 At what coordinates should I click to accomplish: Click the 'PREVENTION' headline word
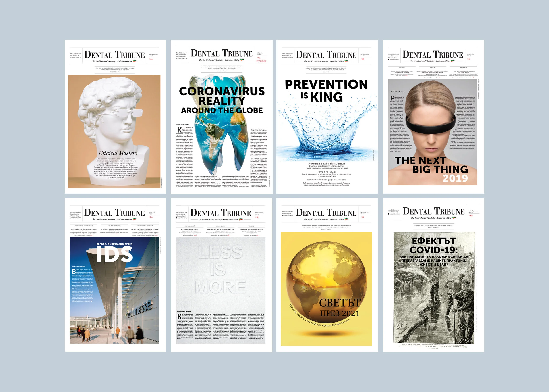tap(326, 85)
